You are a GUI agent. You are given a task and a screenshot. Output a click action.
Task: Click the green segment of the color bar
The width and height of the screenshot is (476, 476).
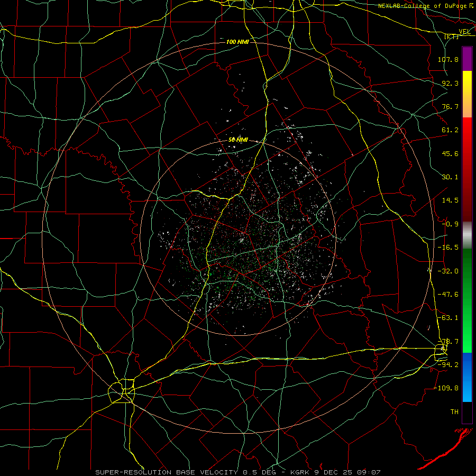point(467,300)
